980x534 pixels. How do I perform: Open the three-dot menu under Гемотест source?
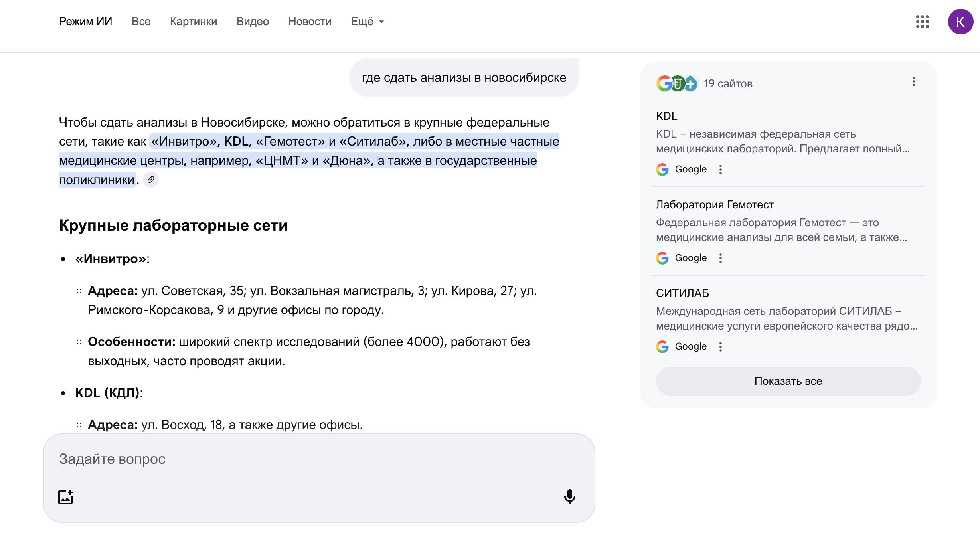pyautogui.click(x=720, y=258)
